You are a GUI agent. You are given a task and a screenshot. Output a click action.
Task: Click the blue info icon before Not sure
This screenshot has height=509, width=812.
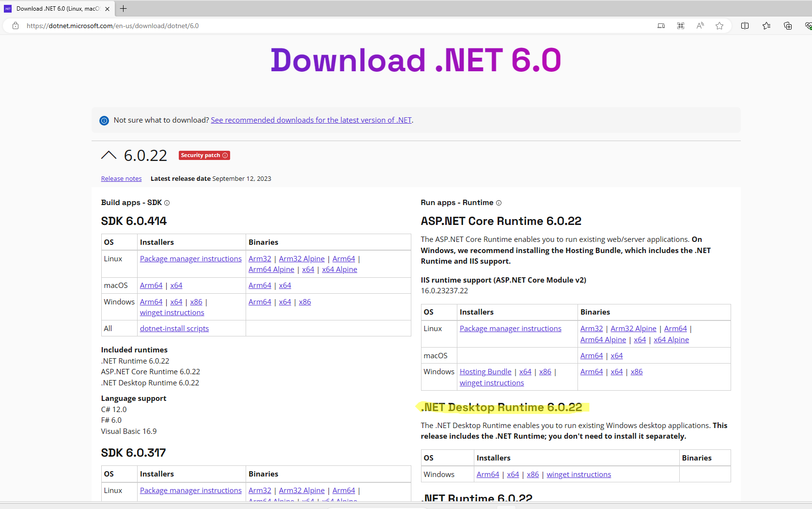(x=104, y=121)
